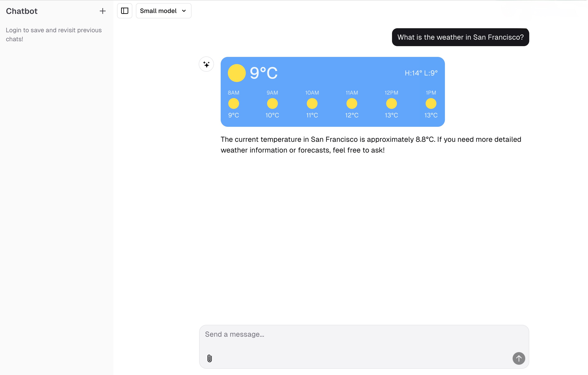Click the large sun icon in the weather card
Screen dimensions: 588x375
tap(236, 73)
